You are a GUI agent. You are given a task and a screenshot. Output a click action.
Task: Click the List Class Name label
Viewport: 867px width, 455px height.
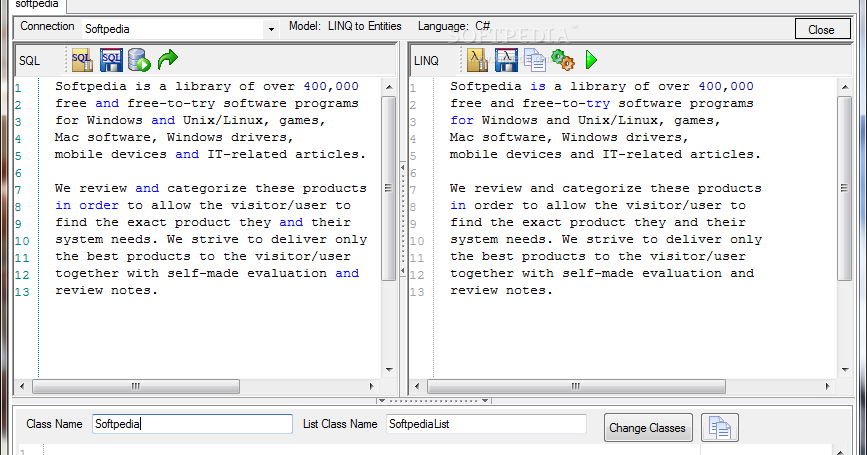coord(340,424)
